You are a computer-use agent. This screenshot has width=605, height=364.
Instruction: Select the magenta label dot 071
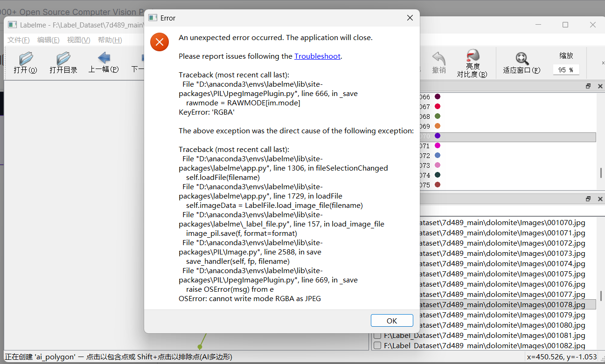pos(438,146)
